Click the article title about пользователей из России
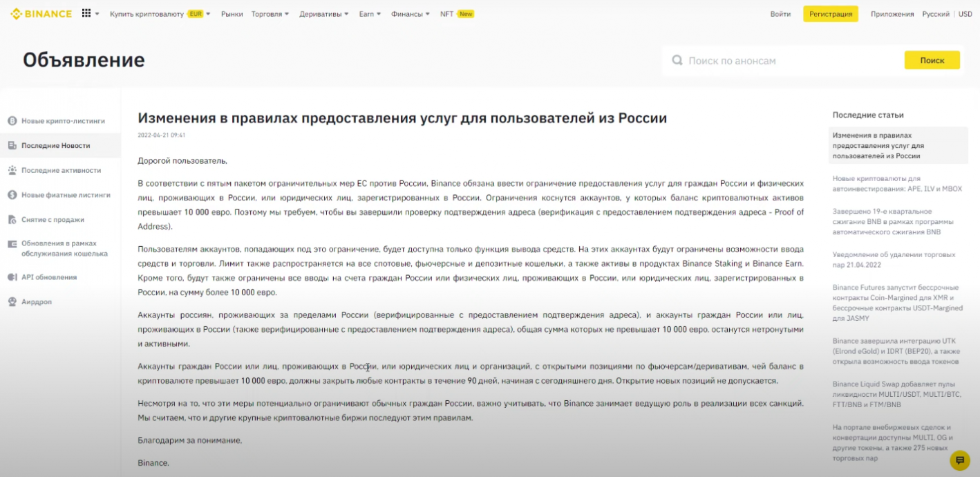The width and height of the screenshot is (980, 477). [402, 118]
